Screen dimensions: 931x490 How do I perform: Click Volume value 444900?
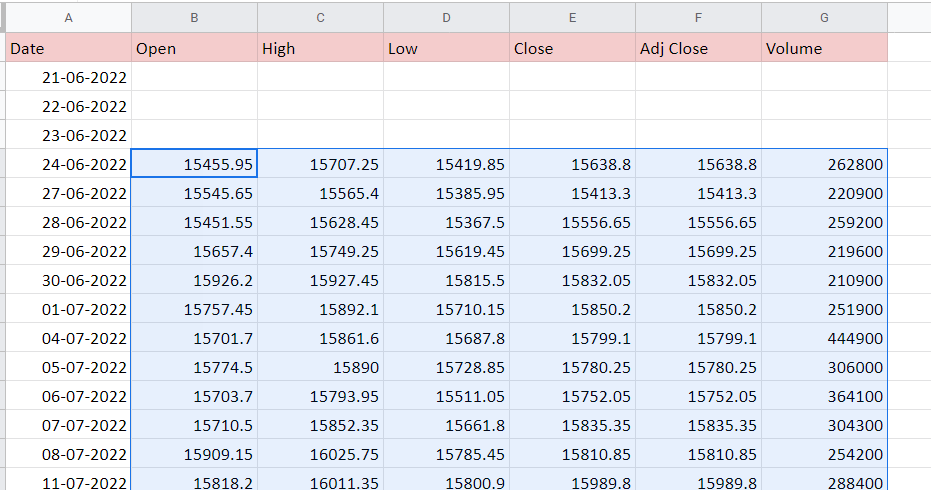pos(824,338)
